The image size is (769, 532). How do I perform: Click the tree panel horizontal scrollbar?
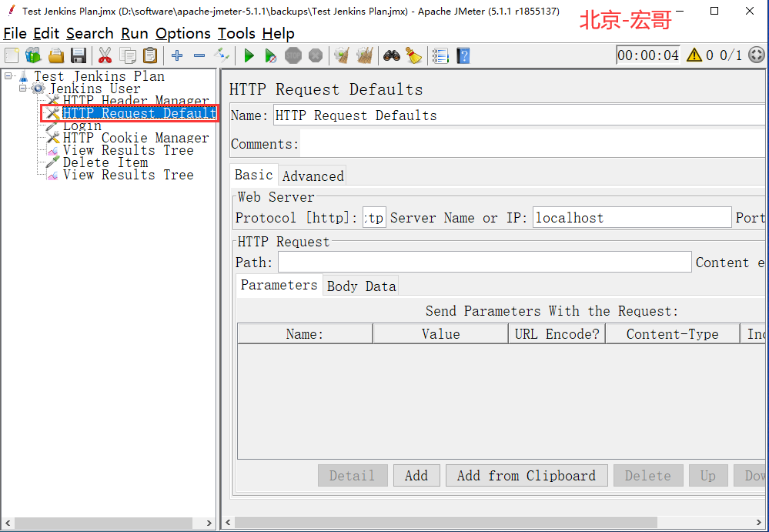(103, 523)
